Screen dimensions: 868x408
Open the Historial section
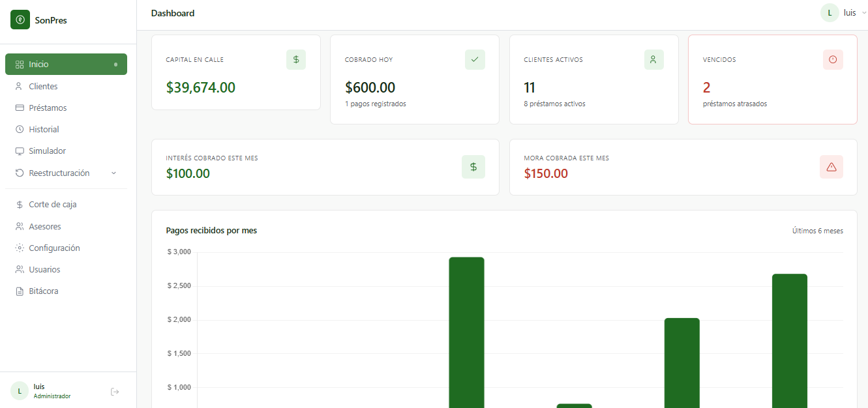(66, 129)
